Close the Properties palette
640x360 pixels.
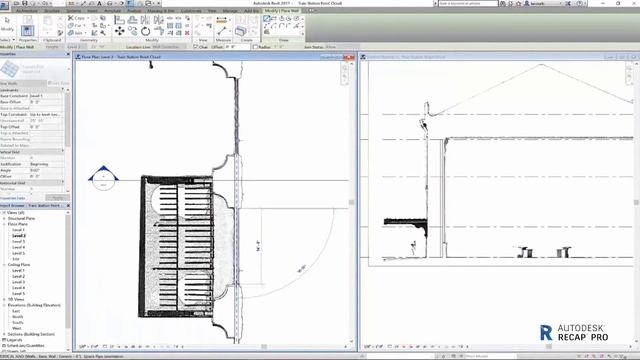[68, 54]
